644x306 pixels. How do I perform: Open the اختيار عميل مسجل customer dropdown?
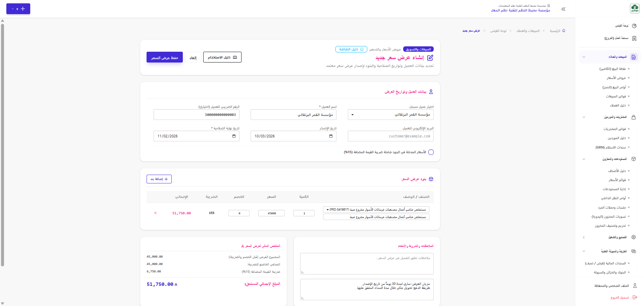(x=391, y=115)
